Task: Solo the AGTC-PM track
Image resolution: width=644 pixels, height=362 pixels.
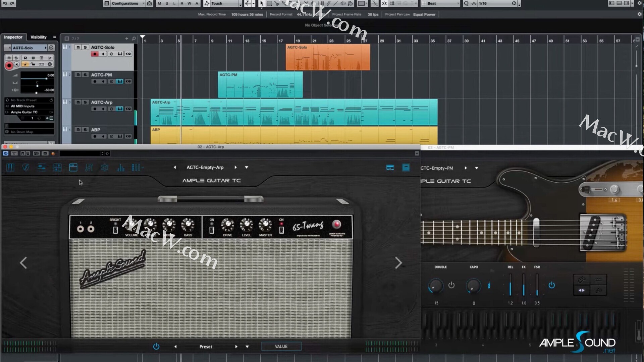Action: (x=85, y=75)
